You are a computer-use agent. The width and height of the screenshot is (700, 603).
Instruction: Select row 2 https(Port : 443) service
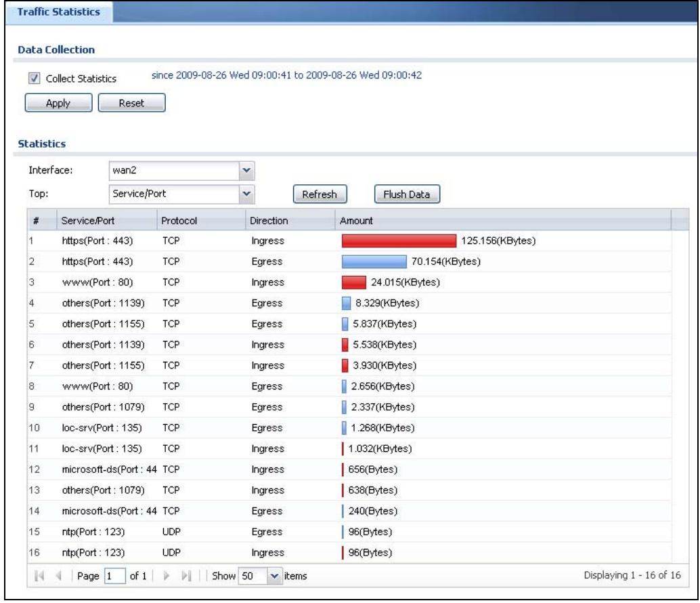pos(97,262)
